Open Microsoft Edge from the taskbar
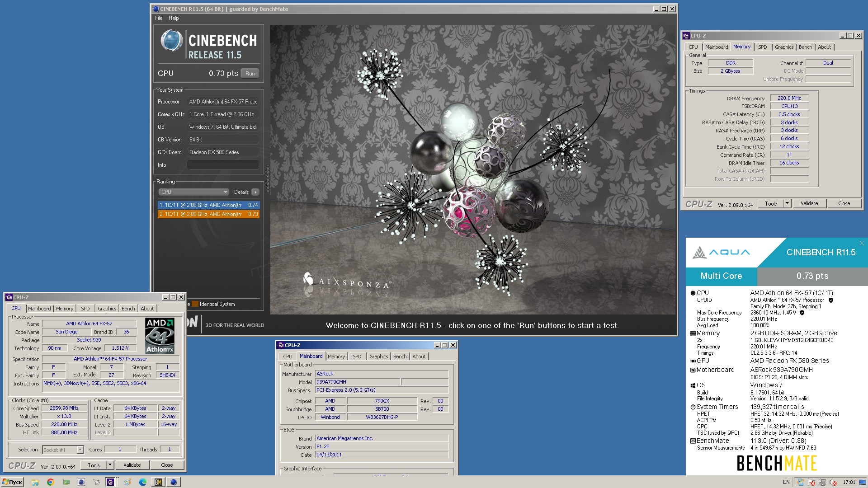Viewport: 868px width, 488px height. (142, 482)
